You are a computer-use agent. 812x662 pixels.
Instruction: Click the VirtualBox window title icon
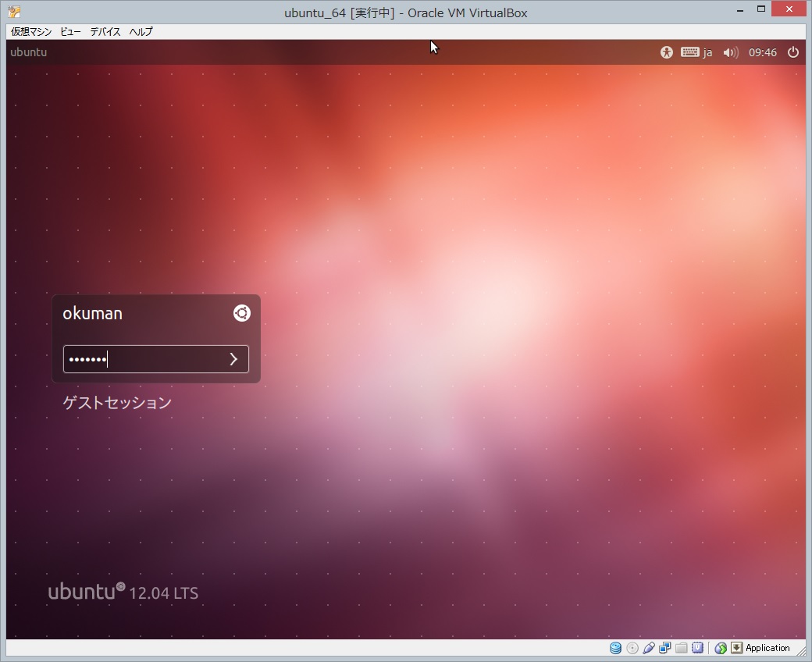click(x=15, y=12)
